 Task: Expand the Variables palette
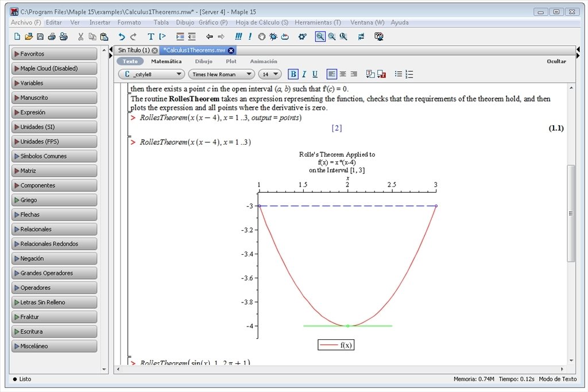click(55, 83)
